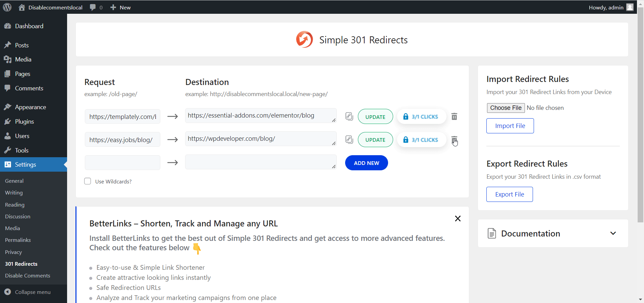The width and height of the screenshot is (644, 303).
Task: Go to Dashboard
Action: [34, 26]
